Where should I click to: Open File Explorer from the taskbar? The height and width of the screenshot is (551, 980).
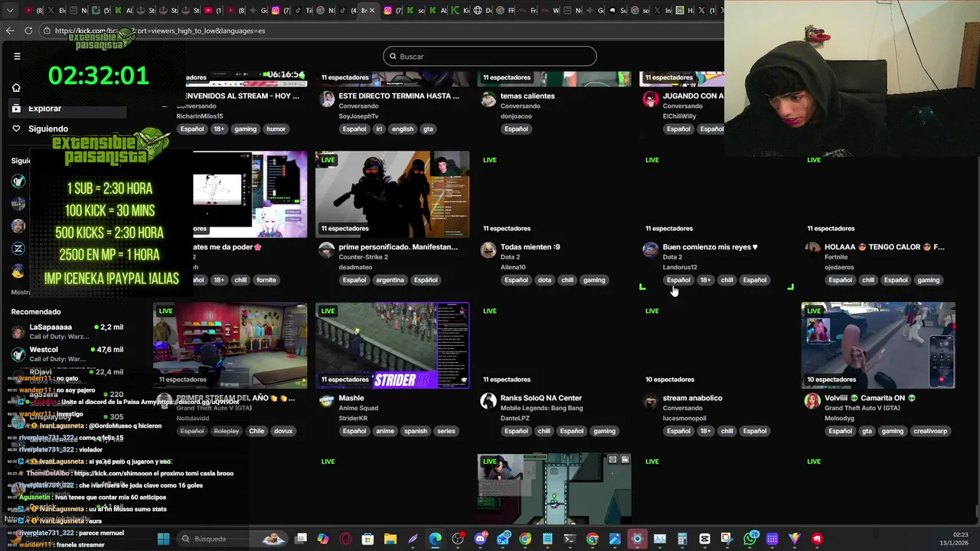click(x=390, y=539)
